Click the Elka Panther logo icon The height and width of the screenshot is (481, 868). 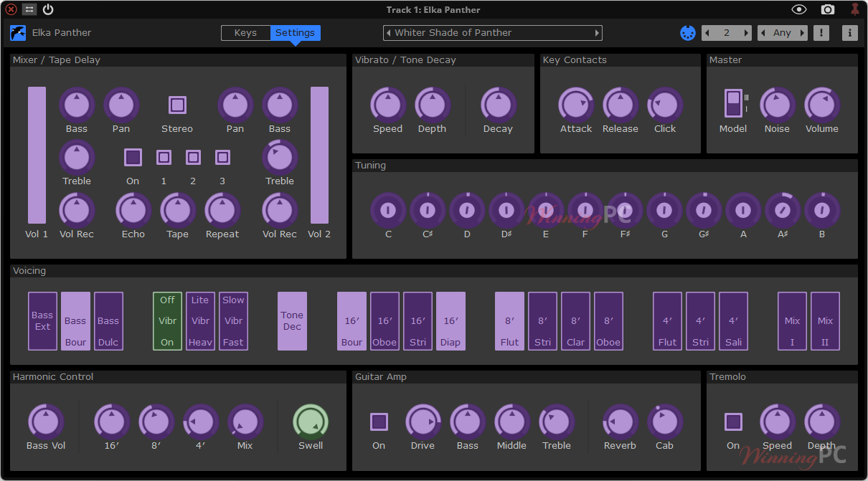coord(18,33)
